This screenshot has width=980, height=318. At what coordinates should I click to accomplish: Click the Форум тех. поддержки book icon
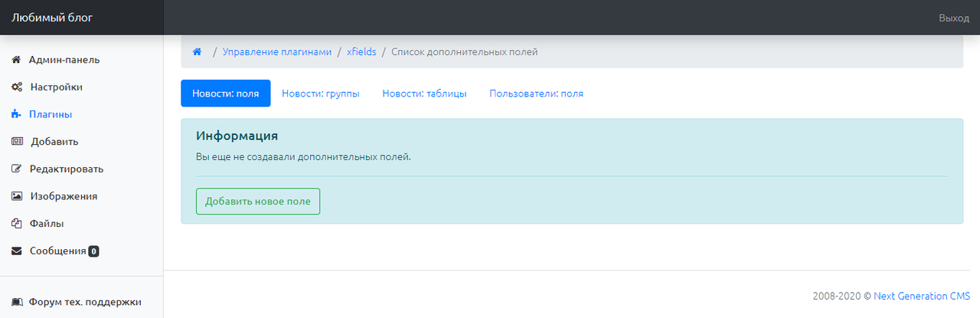17,303
